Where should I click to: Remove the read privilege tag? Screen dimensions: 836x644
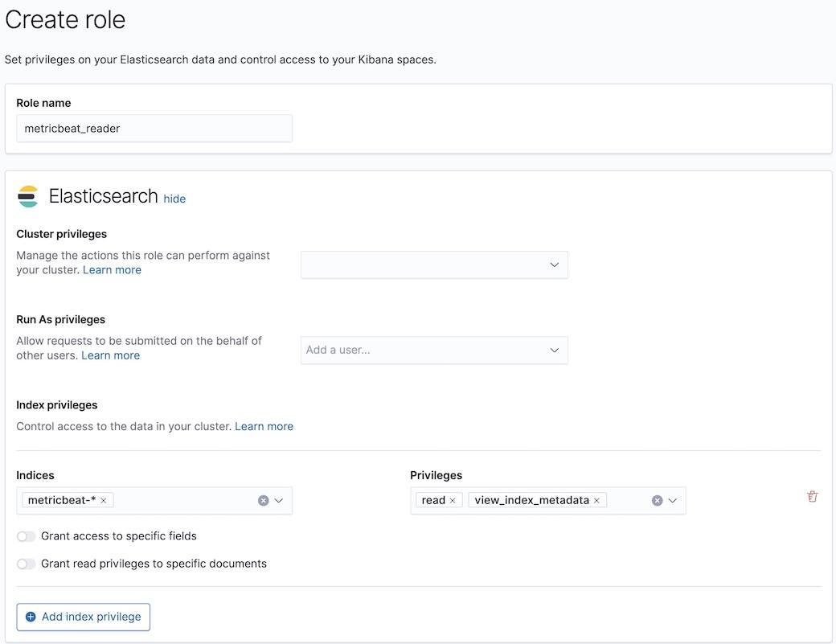pos(453,499)
